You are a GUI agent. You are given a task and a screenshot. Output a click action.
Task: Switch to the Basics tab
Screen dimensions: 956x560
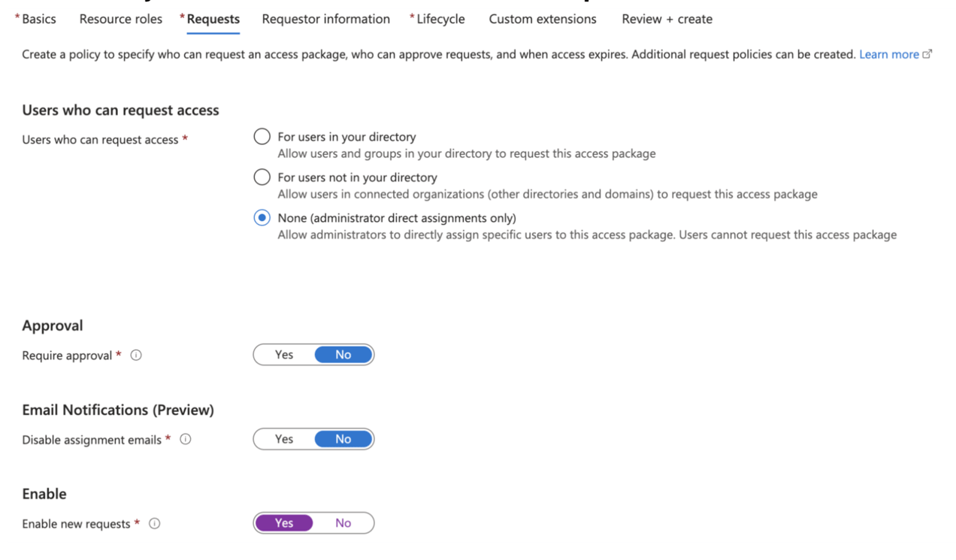tap(36, 19)
